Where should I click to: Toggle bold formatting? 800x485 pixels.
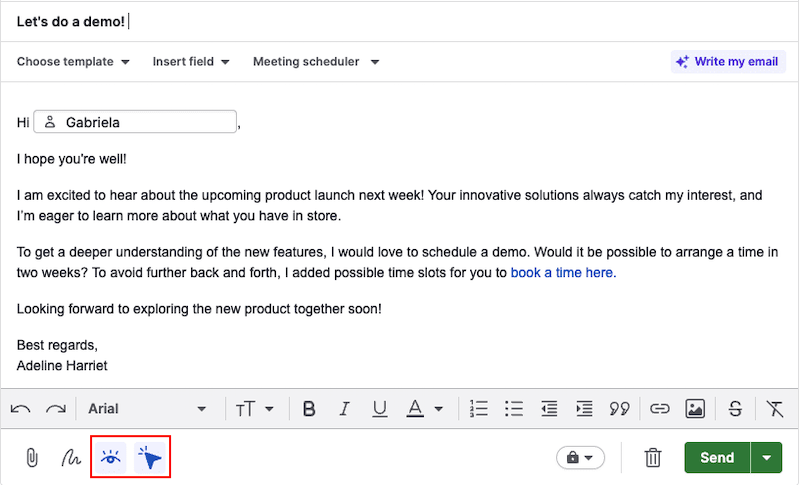[x=309, y=409]
